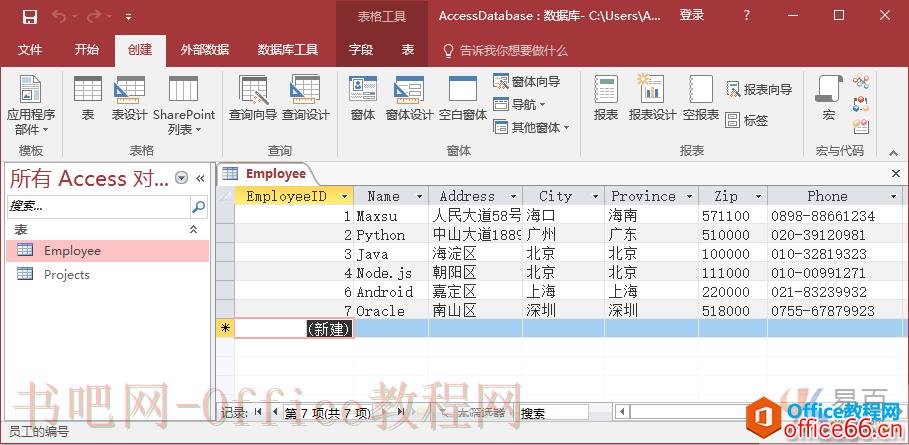The image size is (909, 445).
Task: Open Application Parts (应用程序部件) gallery
Action: tap(30, 106)
